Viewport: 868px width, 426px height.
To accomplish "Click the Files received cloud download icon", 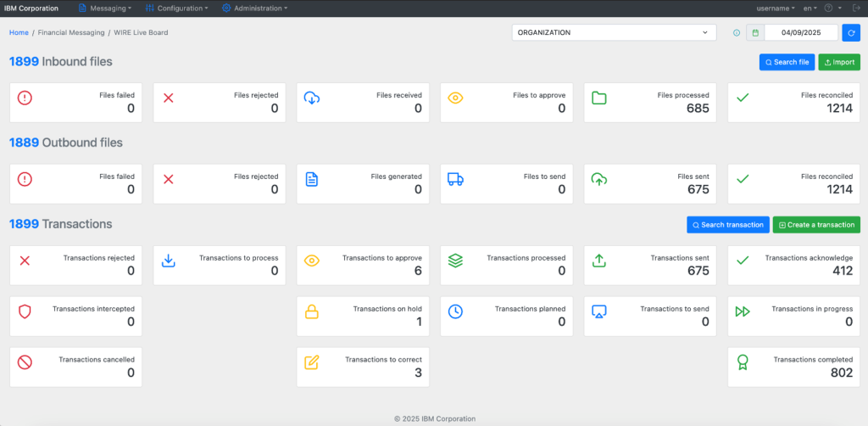I will point(312,98).
